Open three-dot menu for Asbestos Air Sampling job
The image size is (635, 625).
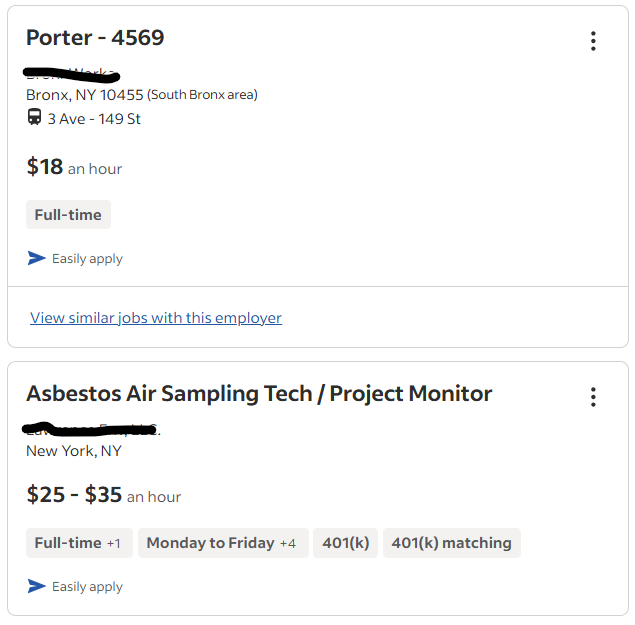(593, 397)
